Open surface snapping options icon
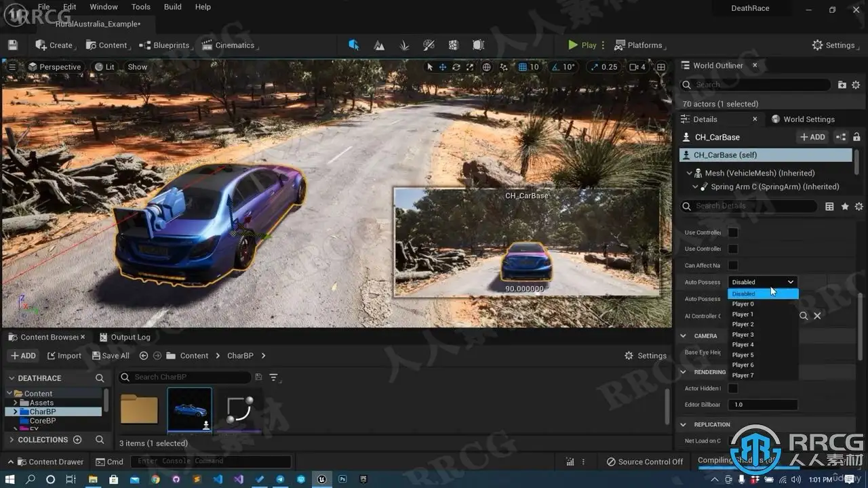Screen dimensions: 868x488 (x=504, y=67)
